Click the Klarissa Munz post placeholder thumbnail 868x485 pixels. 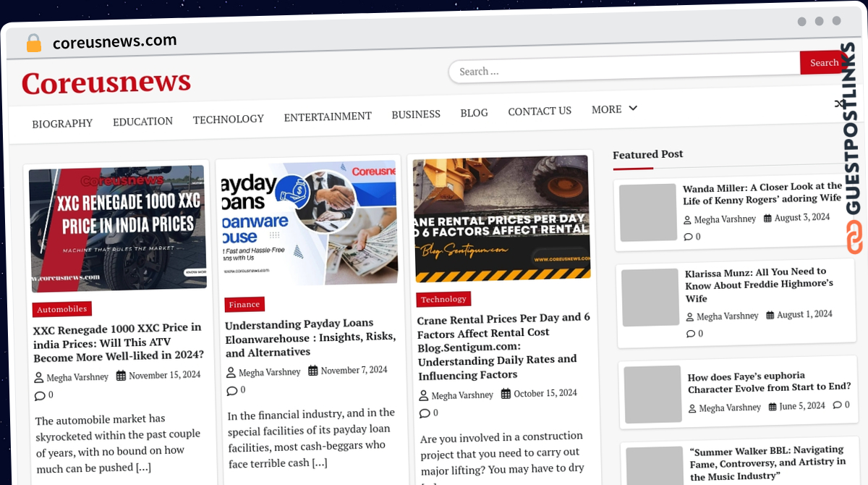[x=650, y=298]
